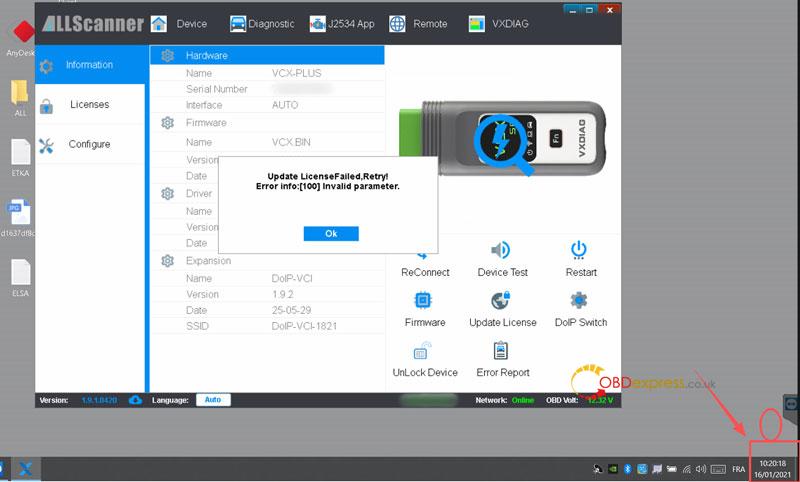800x482 pixels.
Task: Click the Firmware chip icon
Action: tap(423, 300)
